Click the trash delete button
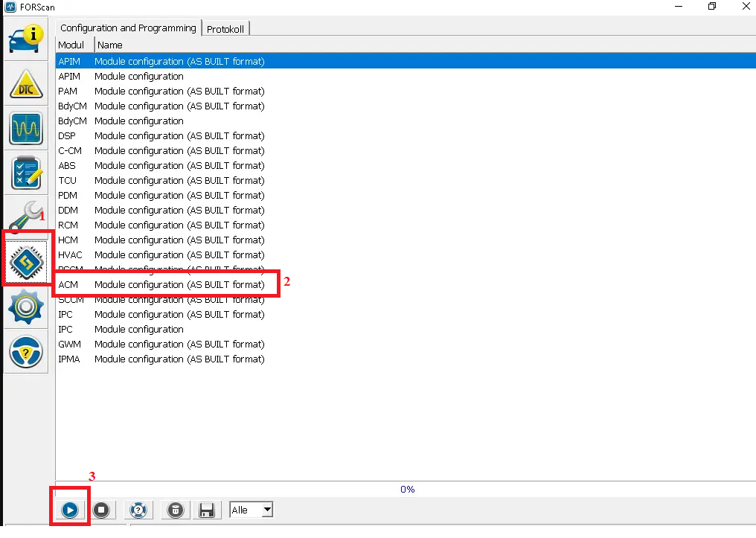This screenshot has width=756, height=538. coord(176,510)
